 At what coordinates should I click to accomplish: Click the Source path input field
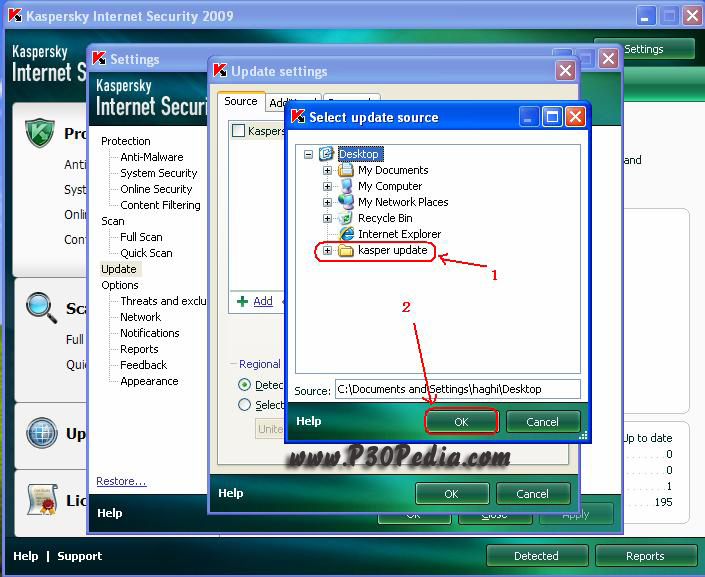(x=458, y=389)
